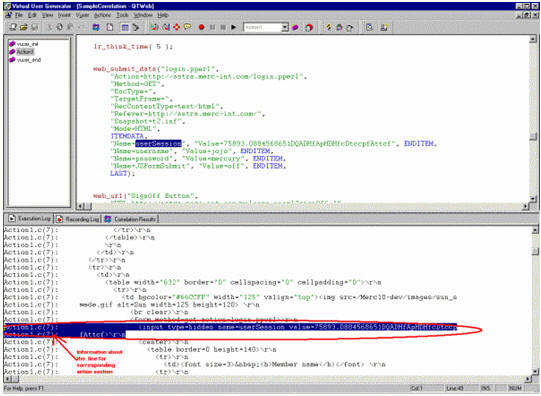This screenshot has height=396, width=541.
Task: Cut selection using the scissors icon
Action: click(49, 27)
